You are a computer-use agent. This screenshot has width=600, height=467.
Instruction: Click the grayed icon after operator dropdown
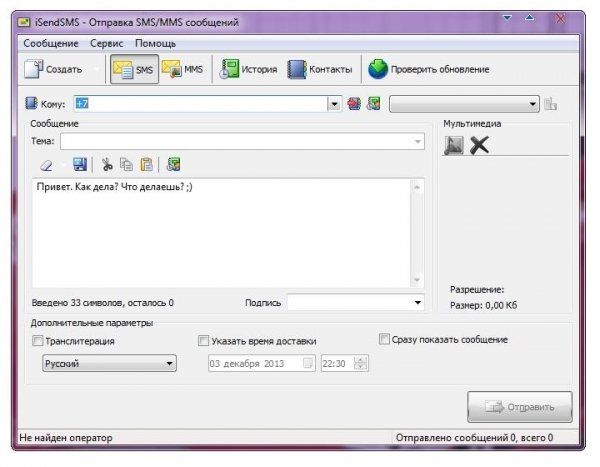click(550, 103)
